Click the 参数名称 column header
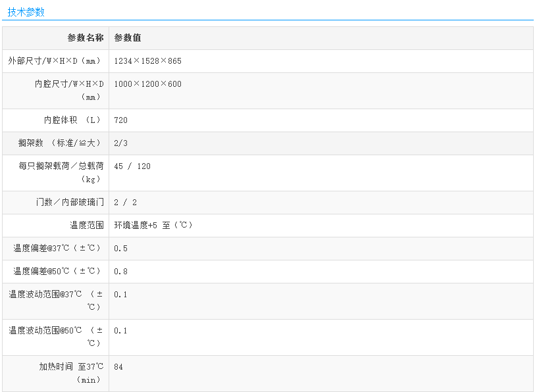Viewport: 539px width, 392px height. tap(86, 38)
